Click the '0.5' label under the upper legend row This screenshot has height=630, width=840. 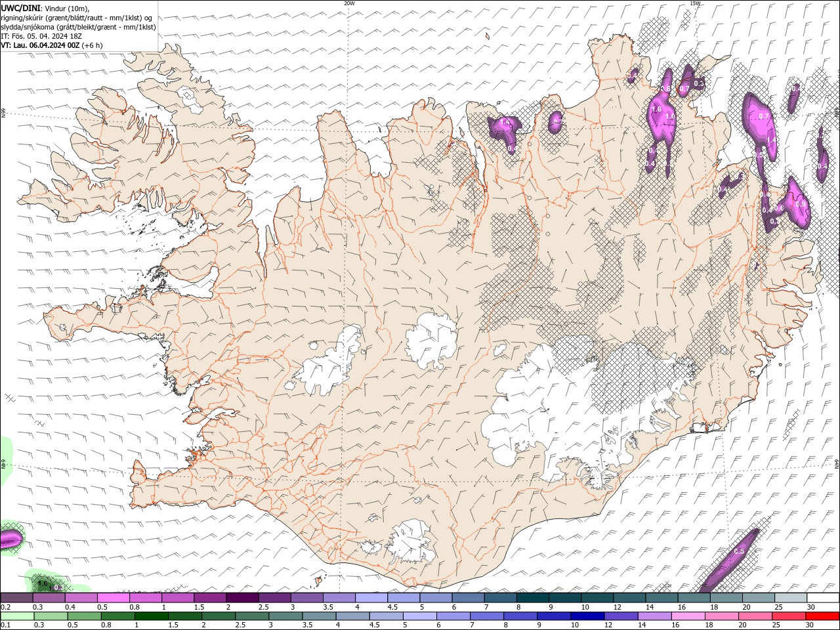coord(103,607)
